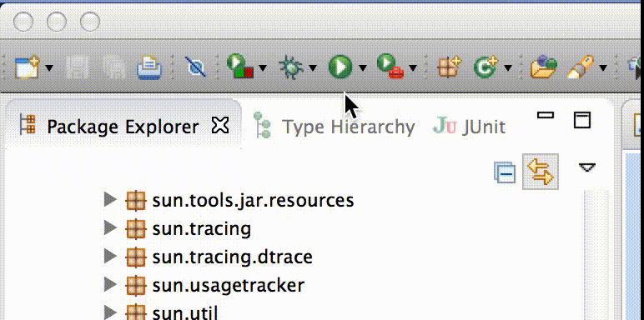
Task: Select the sun.usagetracker tree item
Action: click(229, 285)
